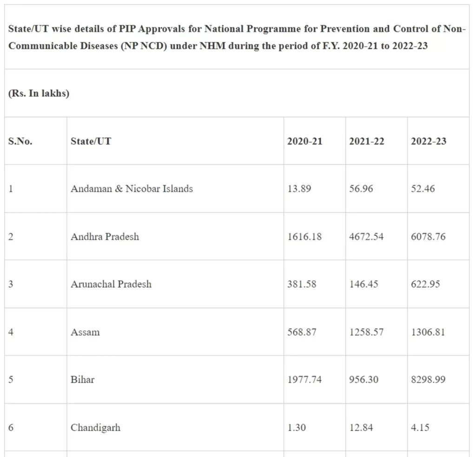Click the S.No. column header

click(x=20, y=141)
